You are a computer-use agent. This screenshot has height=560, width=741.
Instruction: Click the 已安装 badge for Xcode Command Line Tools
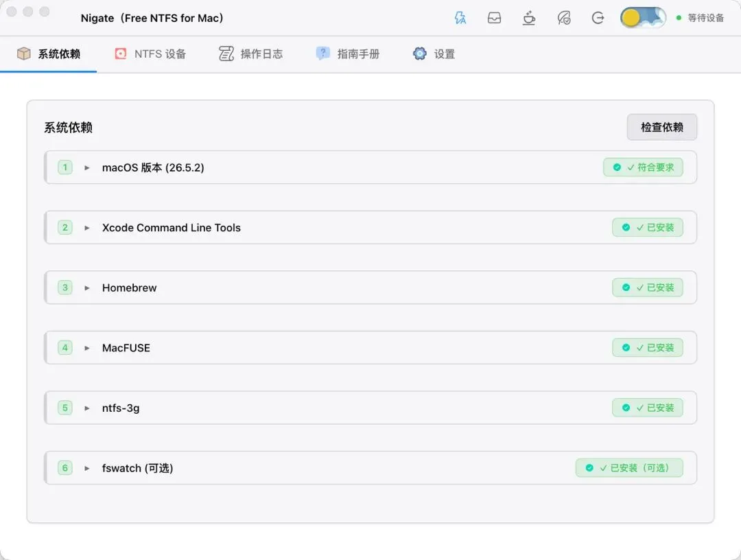[x=648, y=227]
